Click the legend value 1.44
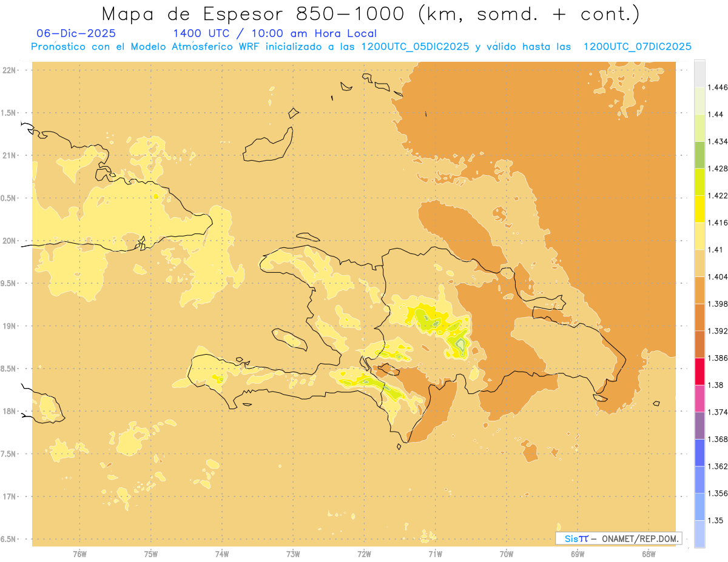This screenshot has height=562, width=728. coord(716,114)
